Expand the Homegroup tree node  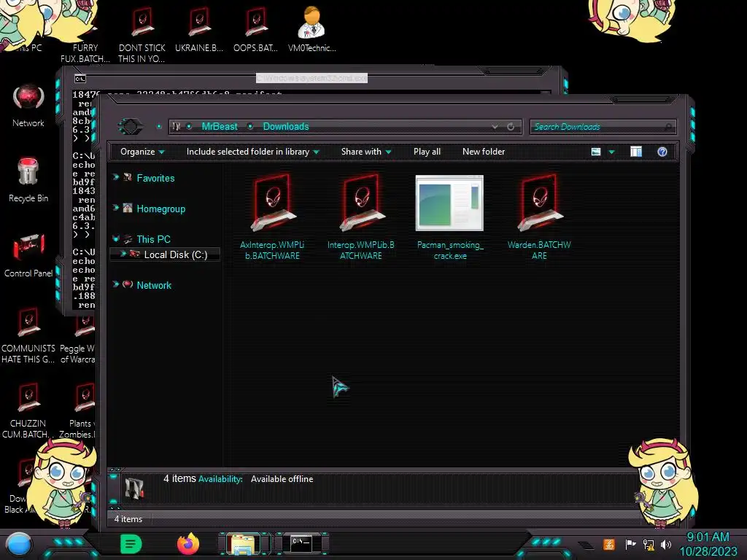click(x=115, y=208)
